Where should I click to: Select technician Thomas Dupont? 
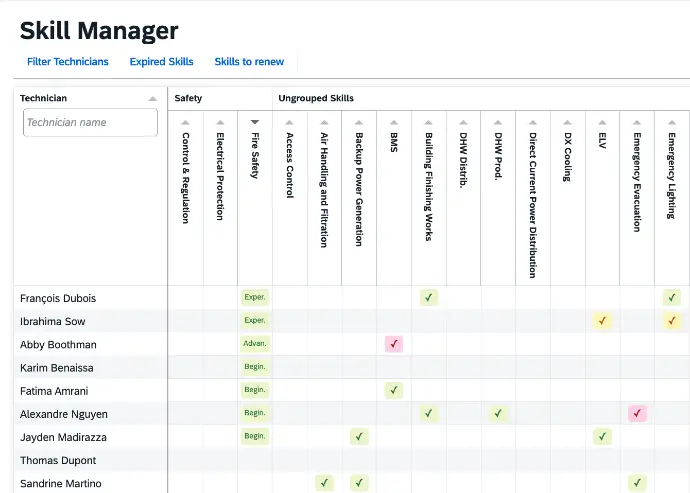pos(59,460)
